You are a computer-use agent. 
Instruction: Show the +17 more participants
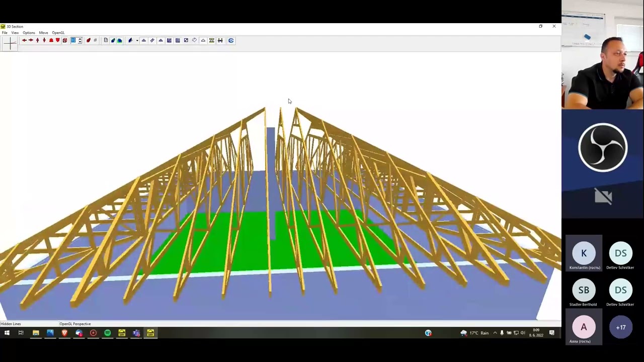(x=621, y=327)
